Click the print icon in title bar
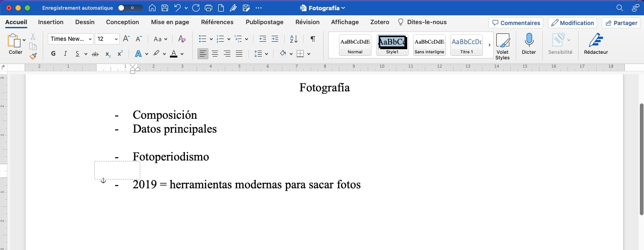Viewport: 644px width, 250px height. pos(208,8)
